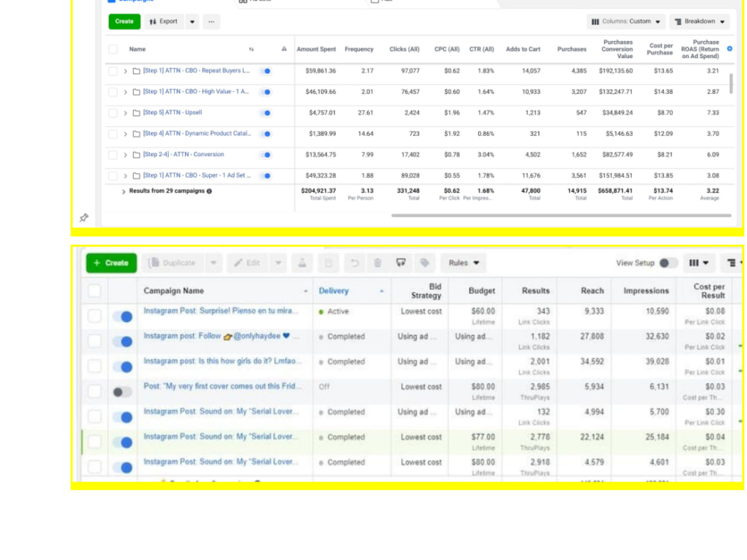Sort by Amount Spent column header
Viewport: 747px width, 560px height.
(x=316, y=49)
